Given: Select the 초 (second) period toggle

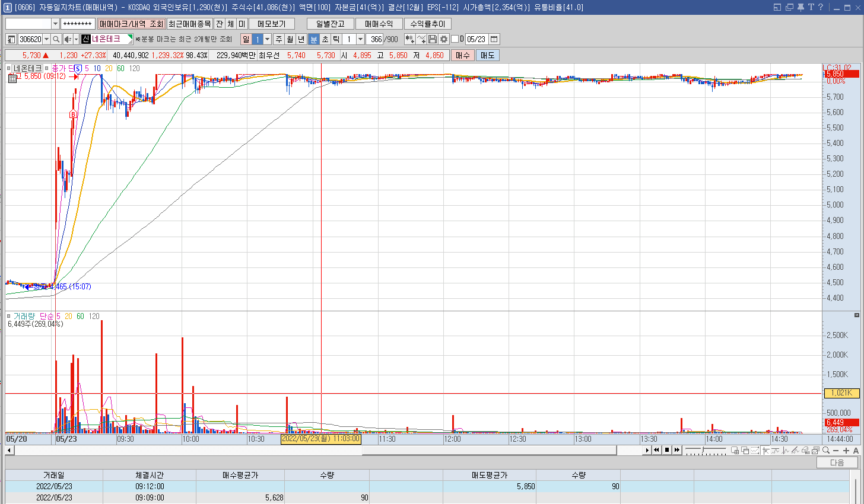Looking at the screenshot, I should click(325, 39).
